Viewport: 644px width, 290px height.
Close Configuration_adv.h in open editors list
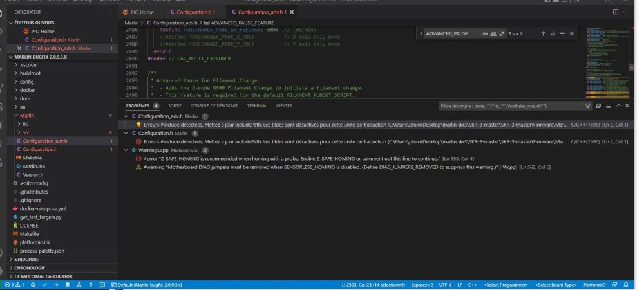pos(19,48)
